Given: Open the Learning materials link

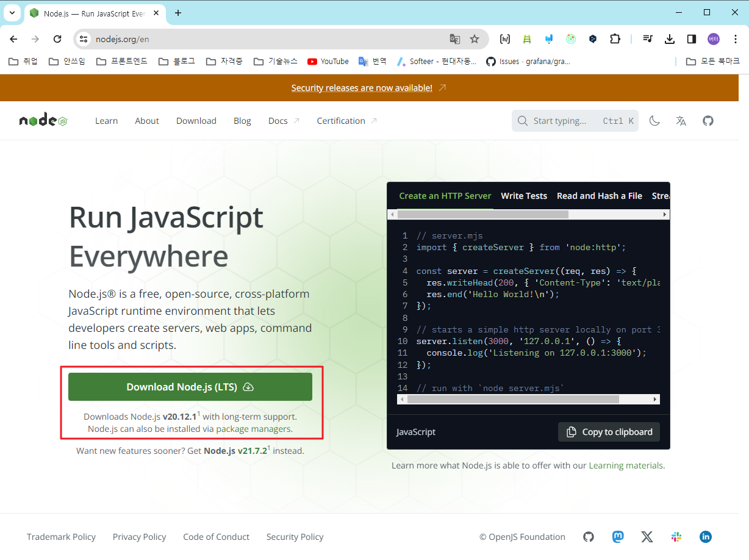Looking at the screenshot, I should tap(626, 465).
